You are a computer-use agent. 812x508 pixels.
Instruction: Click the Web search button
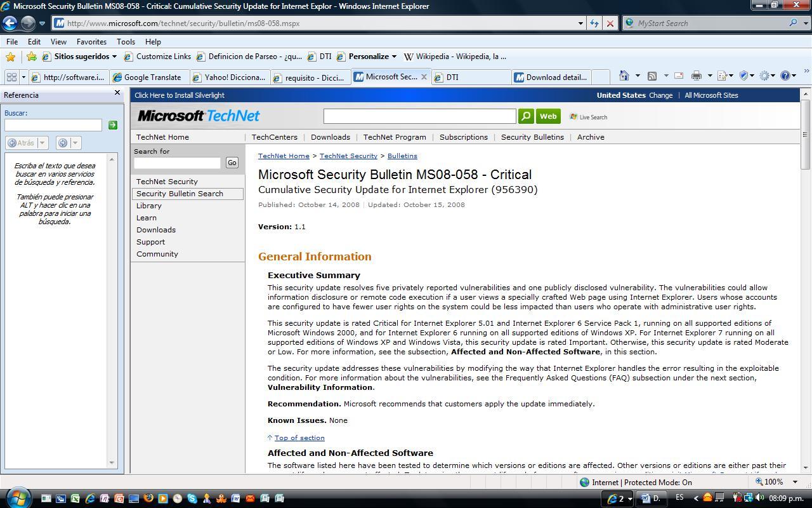548,116
